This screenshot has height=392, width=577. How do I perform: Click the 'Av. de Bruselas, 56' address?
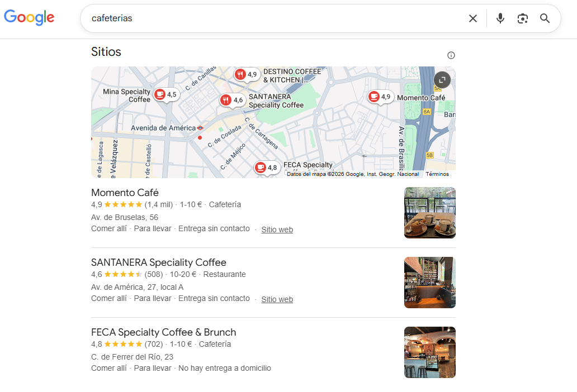click(125, 217)
